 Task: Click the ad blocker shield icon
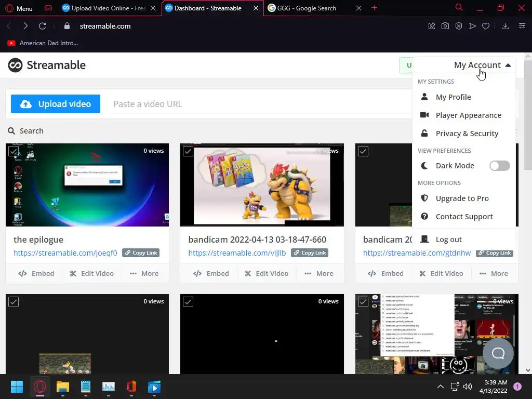coord(459,26)
